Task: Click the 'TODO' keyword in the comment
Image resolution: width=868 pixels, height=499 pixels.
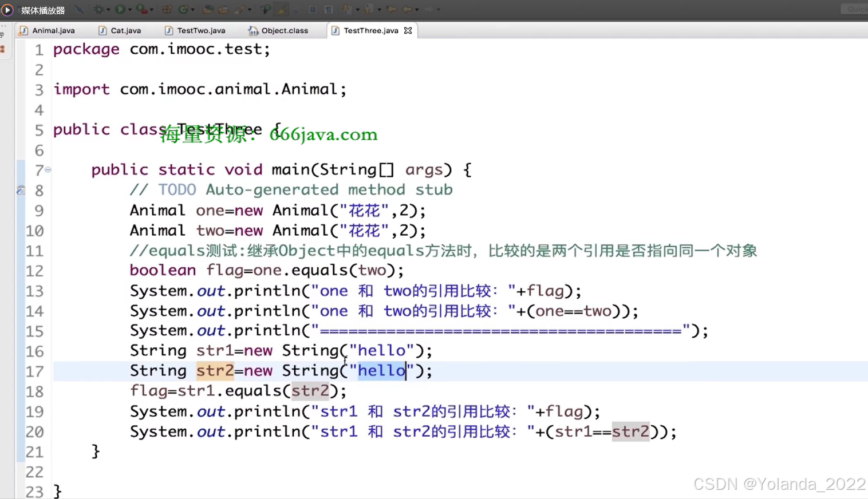Action: point(177,189)
